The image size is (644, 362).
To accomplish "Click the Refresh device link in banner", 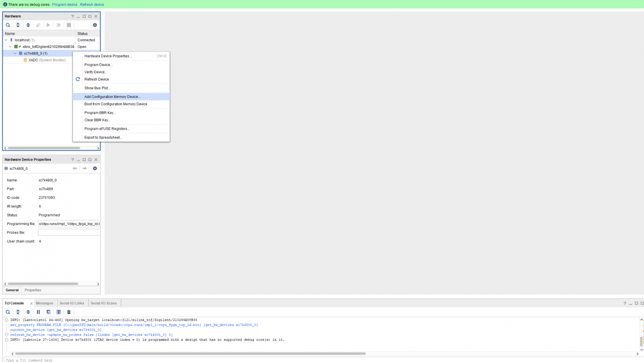I will coord(92,5).
